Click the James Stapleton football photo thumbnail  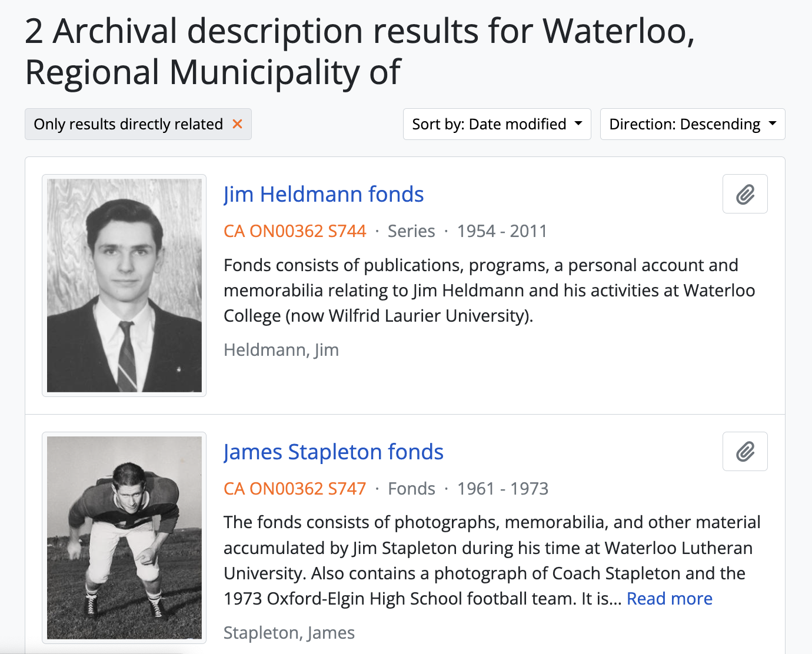pos(124,538)
